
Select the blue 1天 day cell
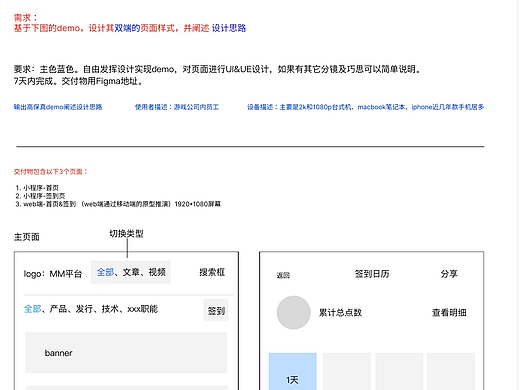click(293, 371)
